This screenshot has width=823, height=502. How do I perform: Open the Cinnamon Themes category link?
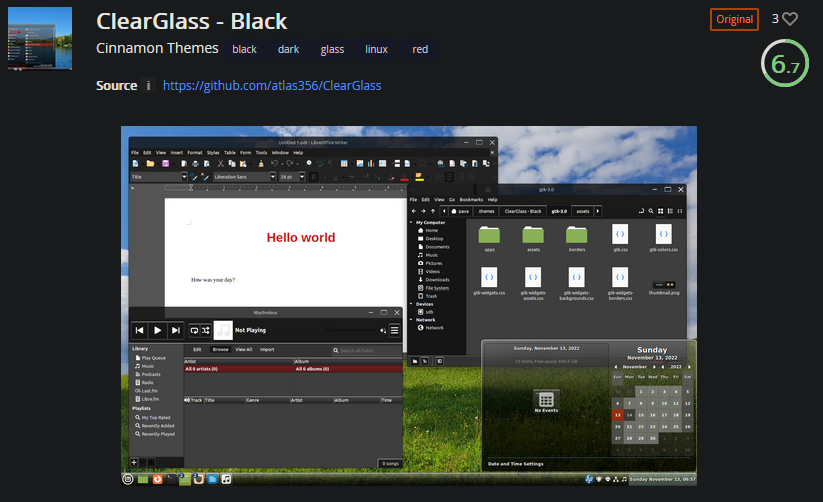(157, 48)
